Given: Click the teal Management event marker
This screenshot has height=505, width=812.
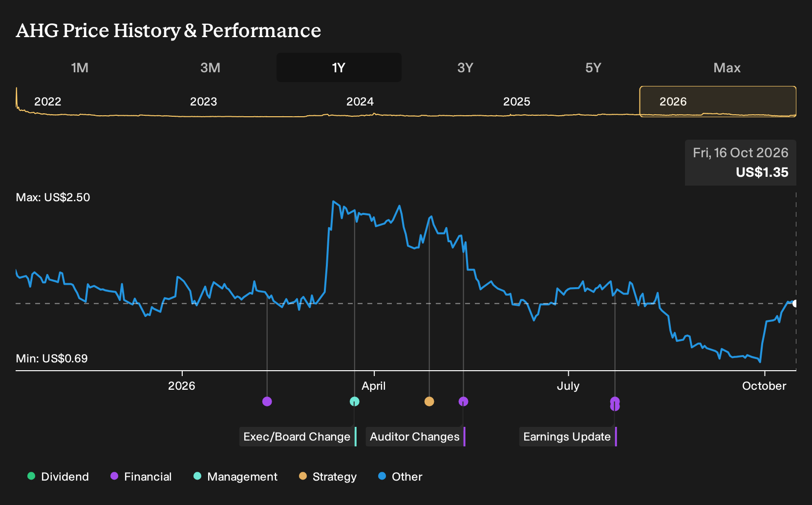Looking at the screenshot, I should (x=355, y=401).
